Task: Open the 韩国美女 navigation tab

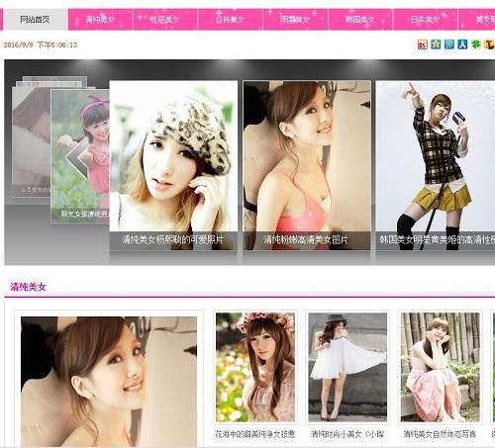Action: [360, 20]
